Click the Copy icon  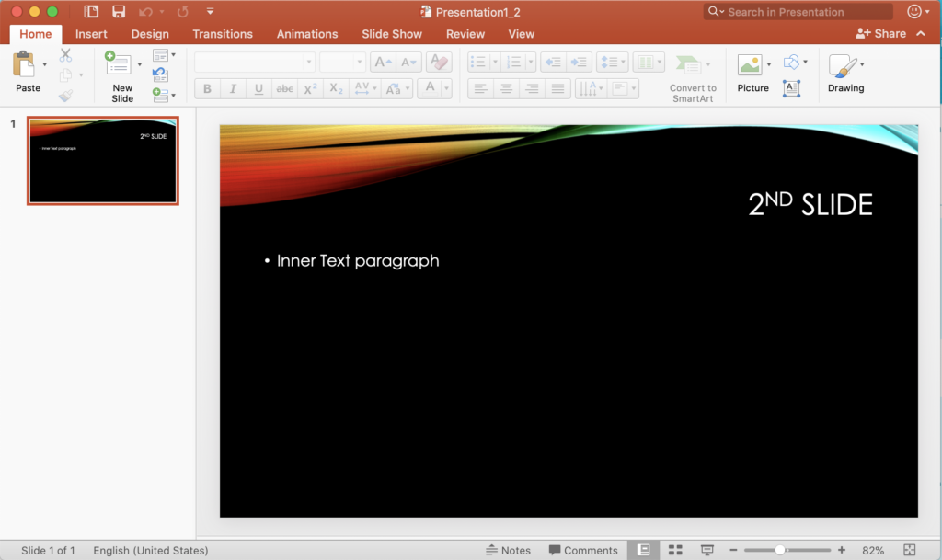pyautogui.click(x=65, y=75)
